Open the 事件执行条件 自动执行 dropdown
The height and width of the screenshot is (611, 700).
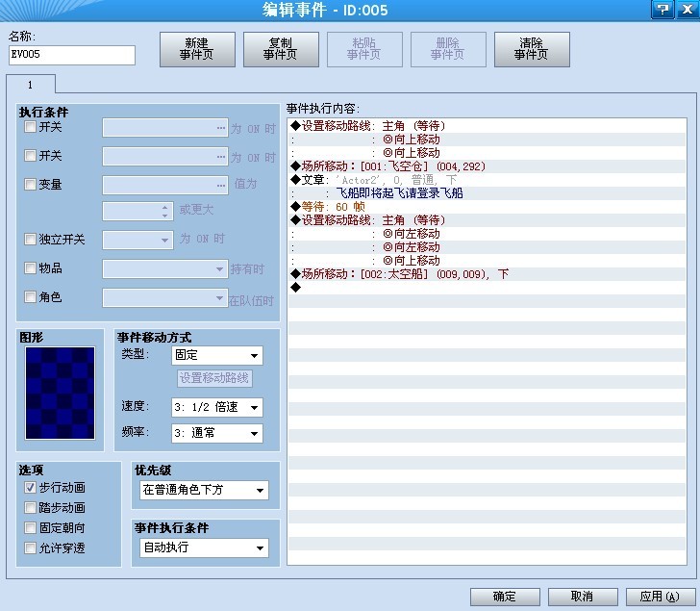pyautogui.click(x=204, y=547)
